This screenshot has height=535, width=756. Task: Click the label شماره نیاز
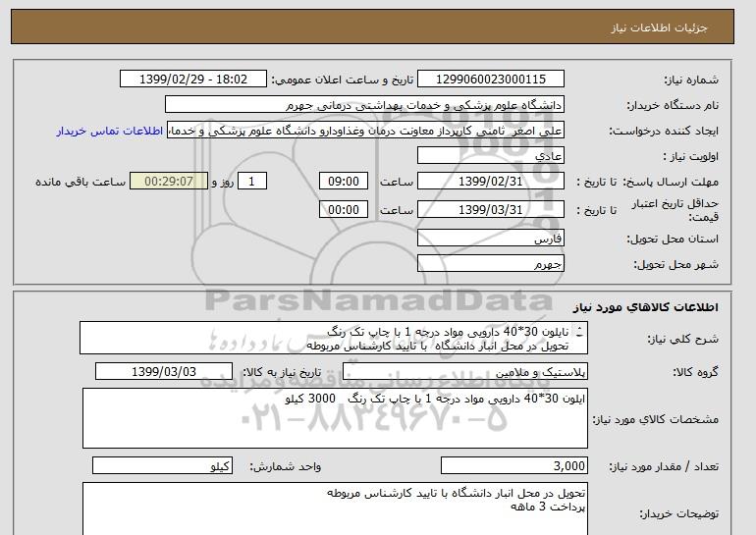pos(691,80)
